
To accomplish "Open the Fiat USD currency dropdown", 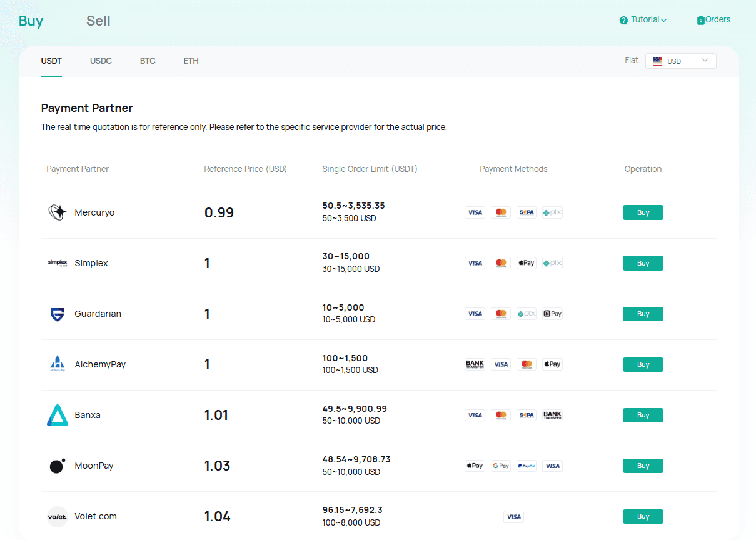I will [681, 61].
